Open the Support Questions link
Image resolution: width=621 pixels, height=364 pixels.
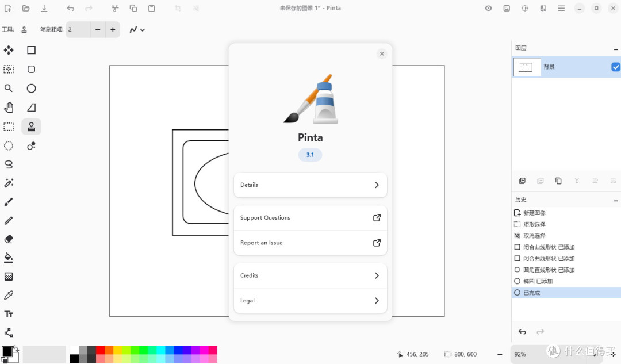click(310, 218)
